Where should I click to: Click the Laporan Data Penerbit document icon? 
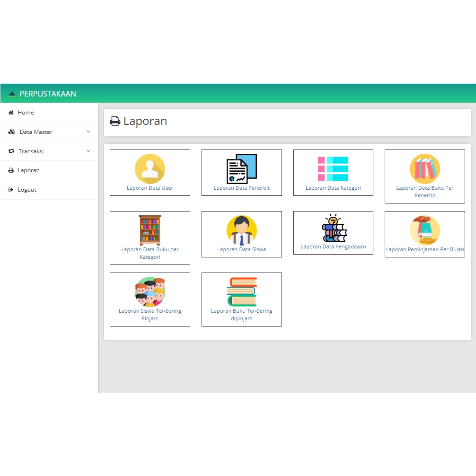(x=241, y=167)
